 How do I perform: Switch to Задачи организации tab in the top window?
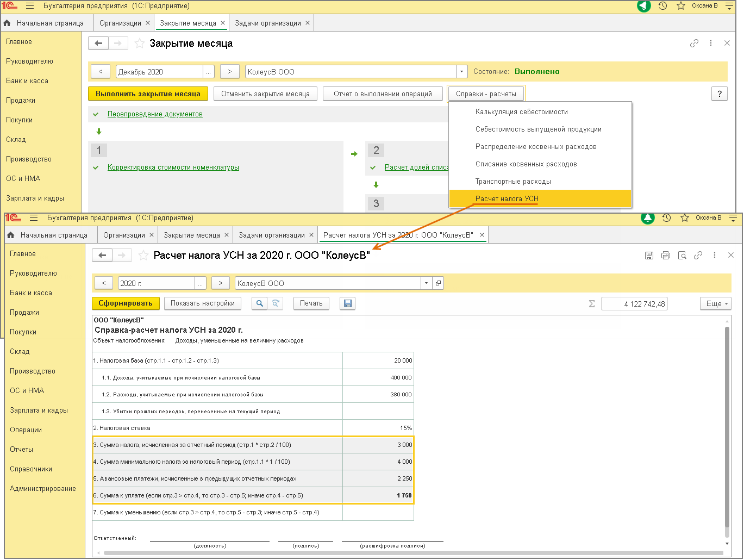[268, 23]
